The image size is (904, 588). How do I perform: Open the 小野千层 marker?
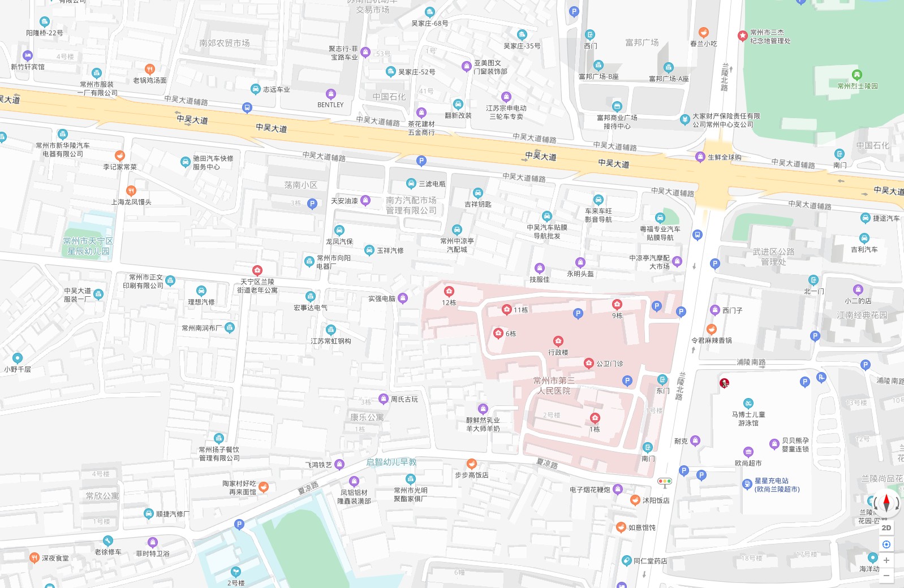18,358
